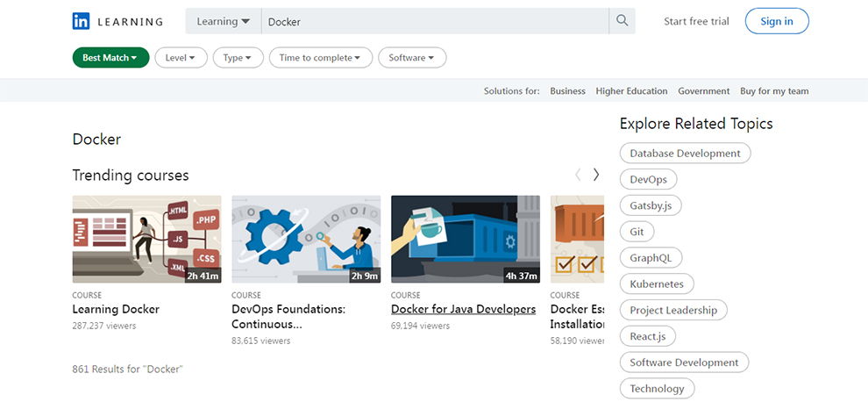Go to next trending courses with right arrow
The height and width of the screenshot is (402, 868).
click(596, 176)
